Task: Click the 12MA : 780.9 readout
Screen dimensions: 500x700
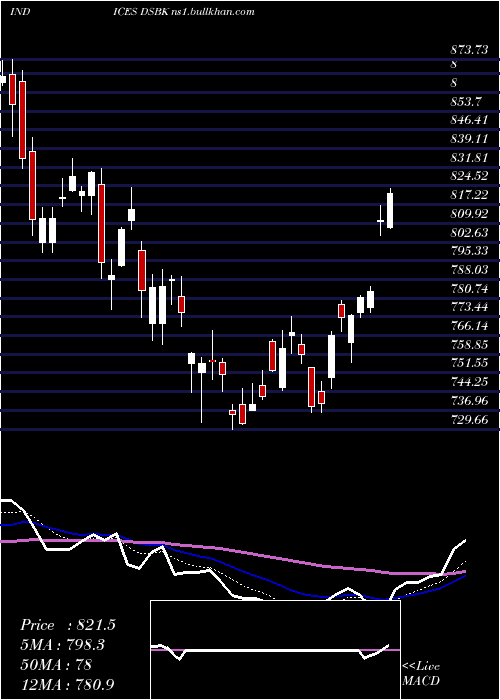Action: 69,684
